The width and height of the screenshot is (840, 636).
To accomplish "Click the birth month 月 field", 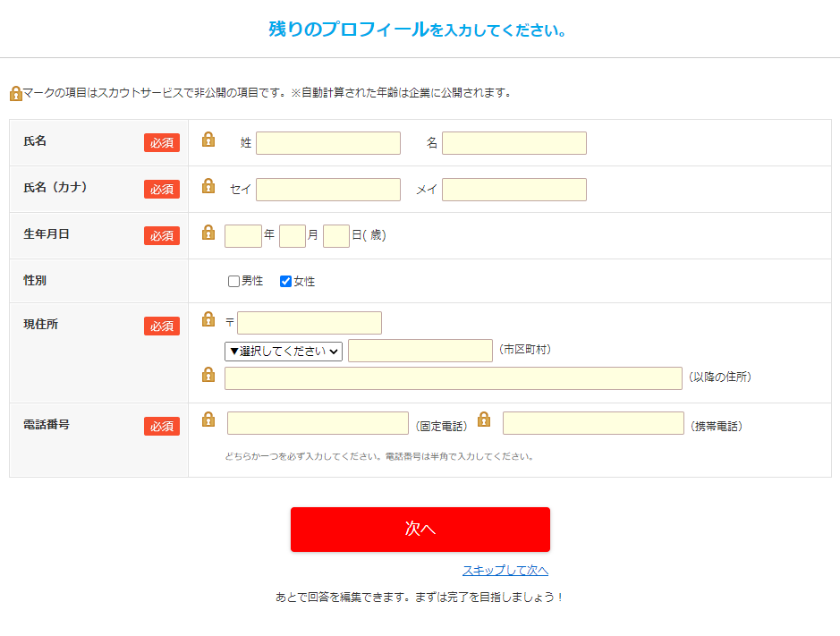I will pyautogui.click(x=293, y=236).
